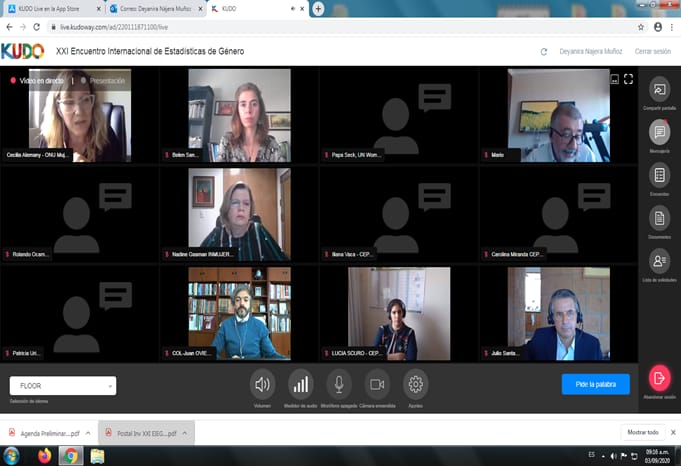Open the Mensajería chat icon
The height and width of the screenshot is (466, 681).
659,132
